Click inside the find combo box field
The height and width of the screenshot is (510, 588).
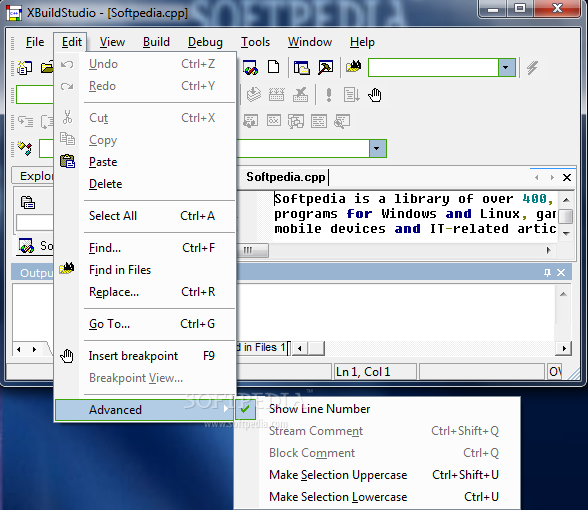[x=434, y=68]
